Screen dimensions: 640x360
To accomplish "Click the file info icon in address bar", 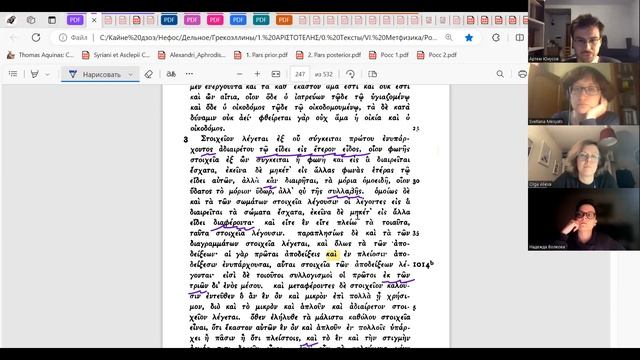I will [63, 38].
